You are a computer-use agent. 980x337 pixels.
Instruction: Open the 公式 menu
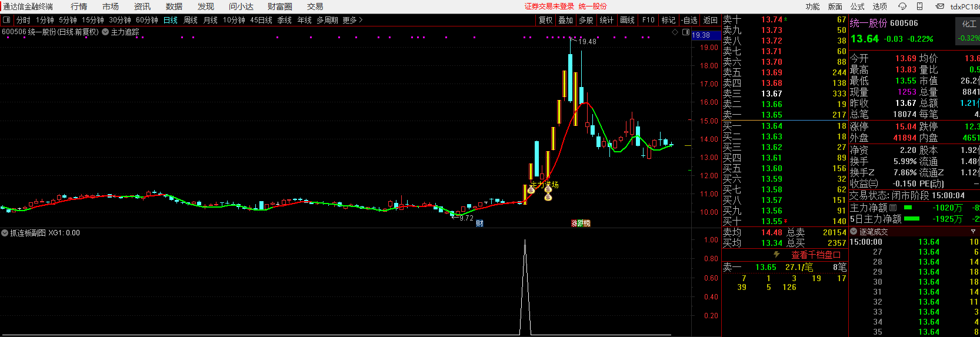pos(858,6)
